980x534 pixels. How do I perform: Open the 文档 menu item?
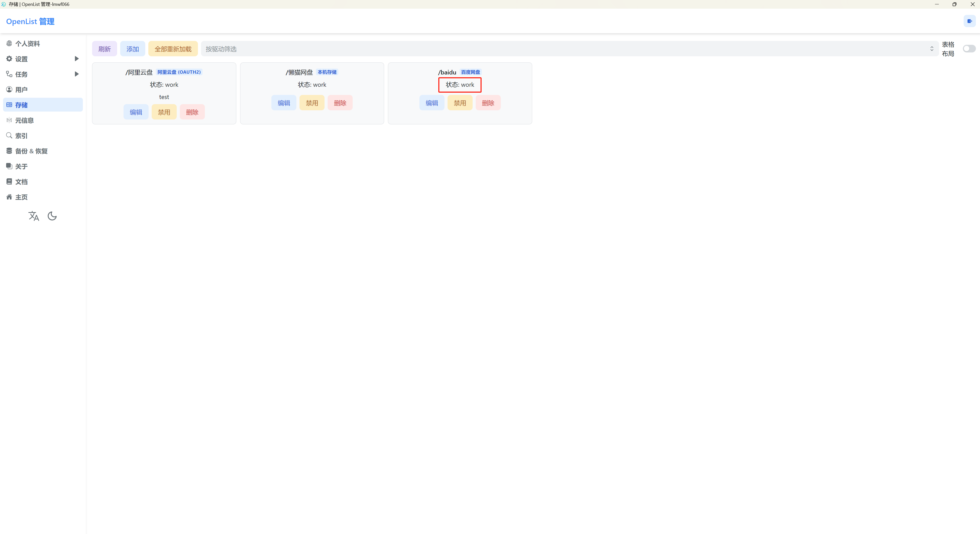(x=43, y=182)
